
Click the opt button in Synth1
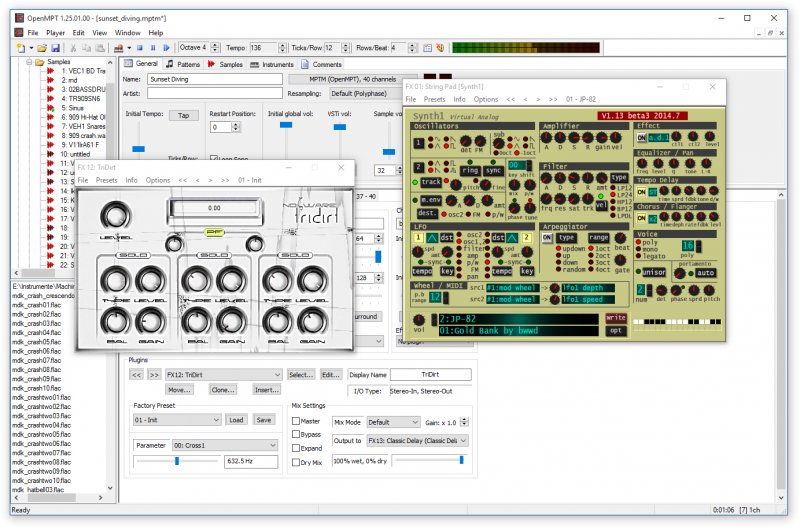(x=616, y=331)
